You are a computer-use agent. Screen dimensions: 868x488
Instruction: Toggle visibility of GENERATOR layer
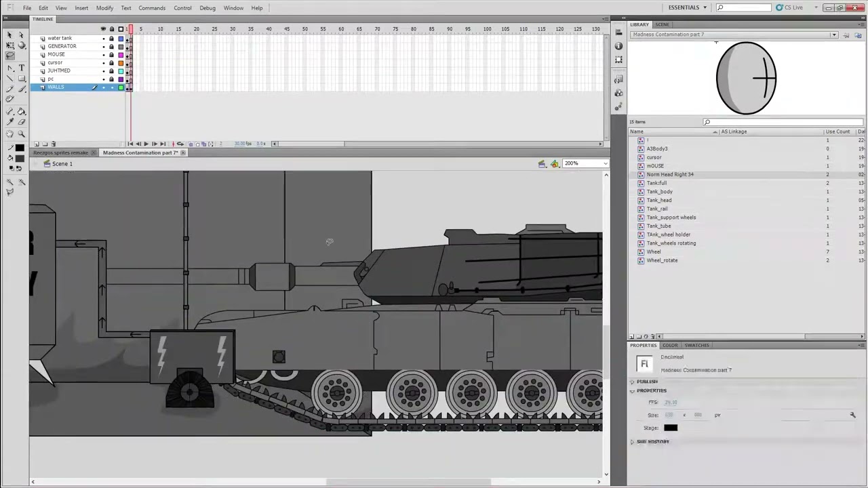[x=104, y=46]
